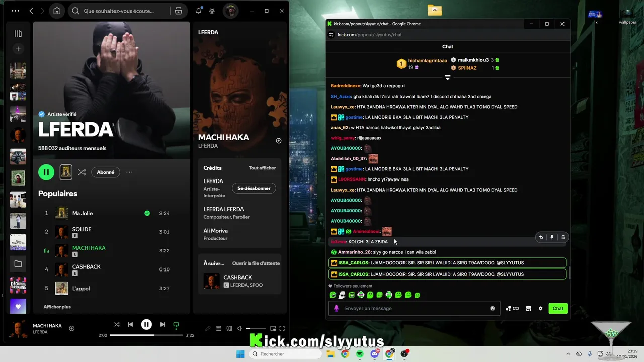Open Spotify friends activity icon
644x362 pixels.
(x=212, y=11)
